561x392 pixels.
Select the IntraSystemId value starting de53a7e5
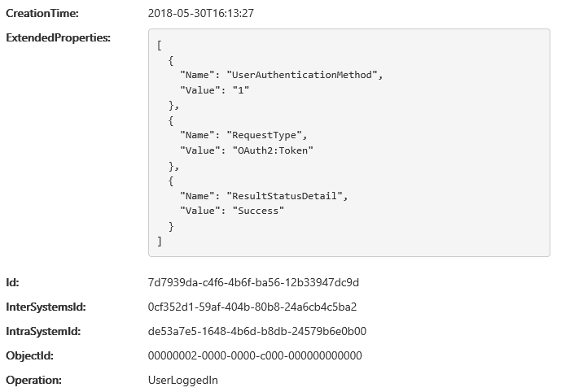pyautogui.click(x=257, y=331)
